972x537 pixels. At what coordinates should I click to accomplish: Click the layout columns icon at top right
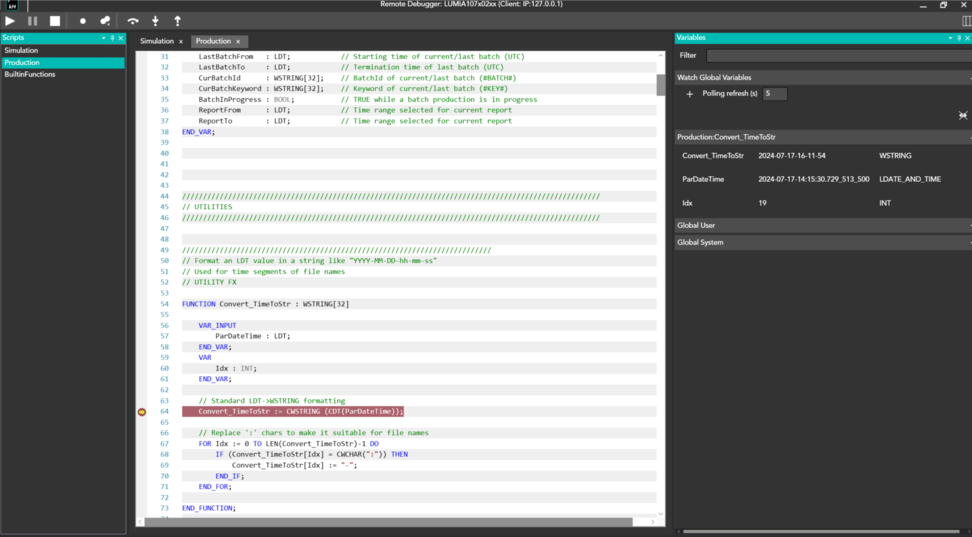966,20
